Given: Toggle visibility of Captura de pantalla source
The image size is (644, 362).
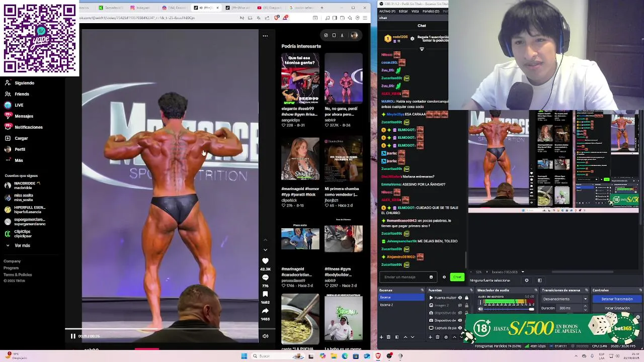Looking at the screenshot, I should [x=460, y=328].
